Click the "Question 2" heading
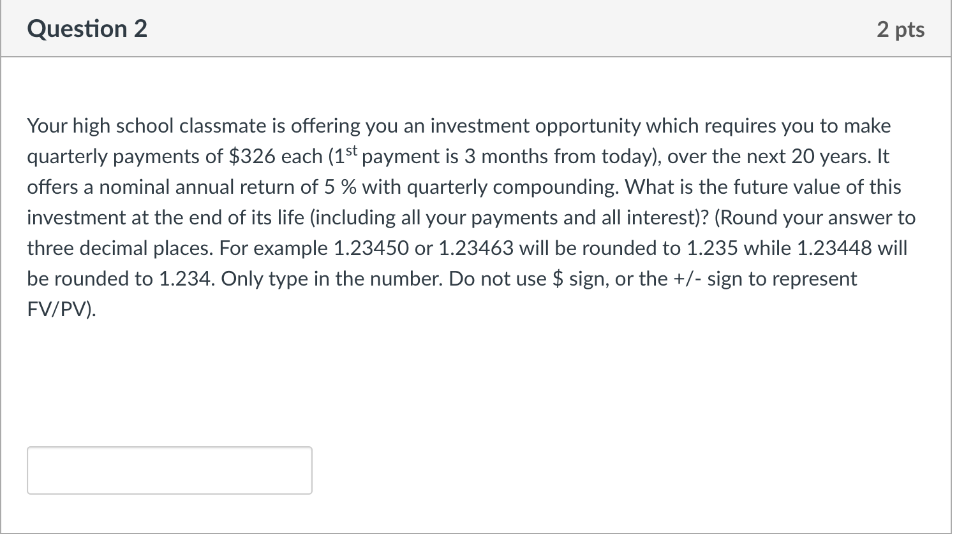The width and height of the screenshot is (980, 538). click(87, 29)
